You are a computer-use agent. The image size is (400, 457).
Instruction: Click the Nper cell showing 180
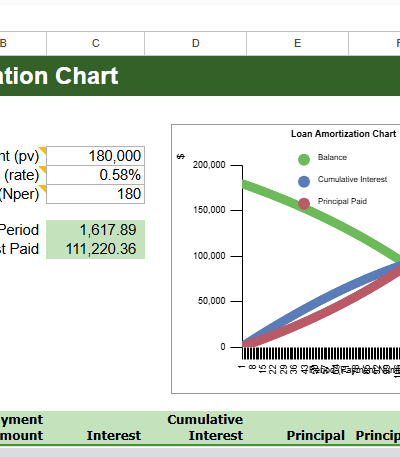tap(96, 194)
